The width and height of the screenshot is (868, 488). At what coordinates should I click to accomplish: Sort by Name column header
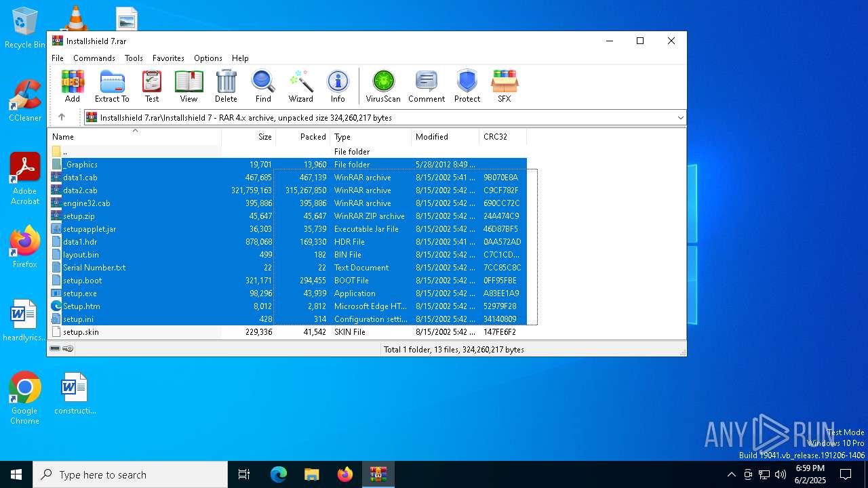134,136
